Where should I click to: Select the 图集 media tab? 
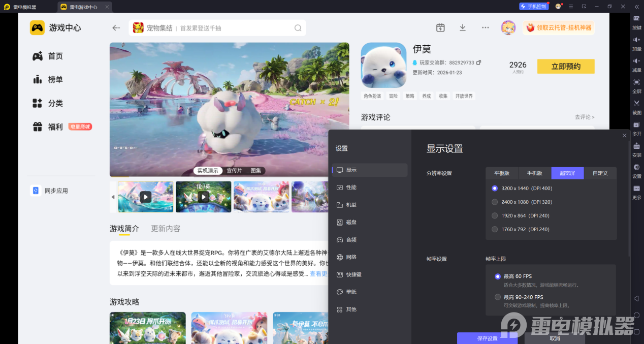256,171
